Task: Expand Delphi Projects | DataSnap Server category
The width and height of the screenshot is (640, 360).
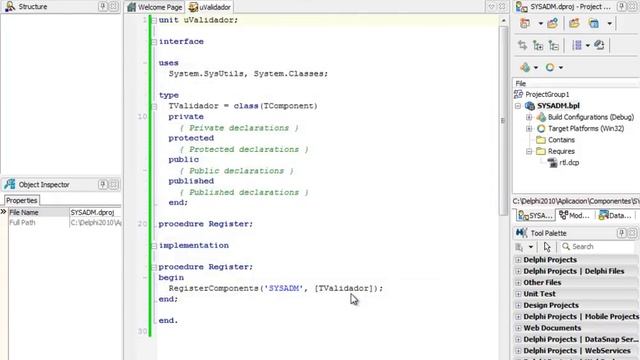Action: (518, 340)
